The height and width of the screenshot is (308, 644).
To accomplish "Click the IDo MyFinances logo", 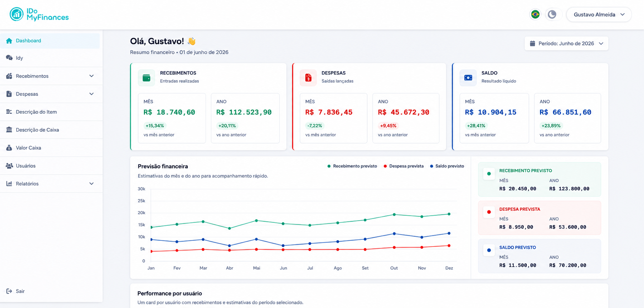I will (x=39, y=14).
